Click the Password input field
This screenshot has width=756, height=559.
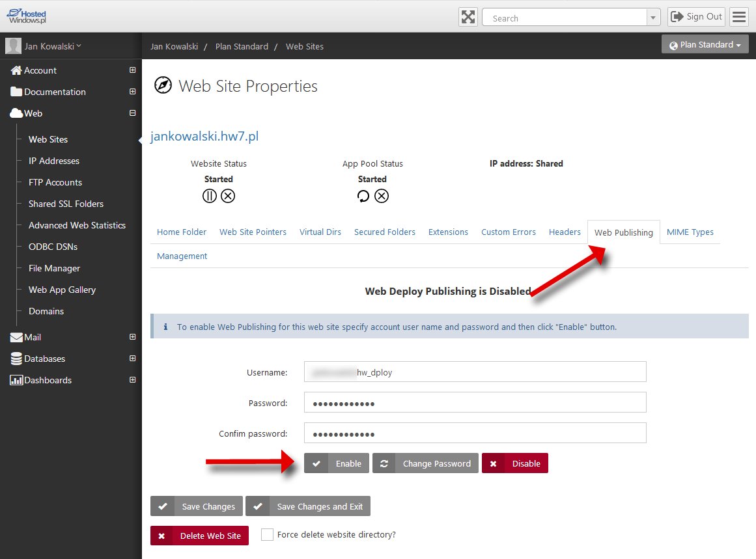[x=475, y=402]
